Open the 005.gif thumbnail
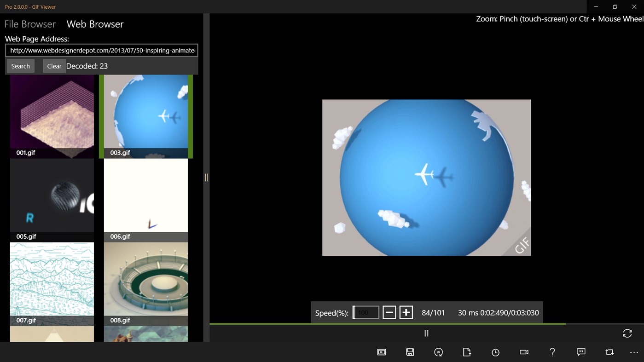Image resolution: width=644 pixels, height=362 pixels. click(52, 195)
